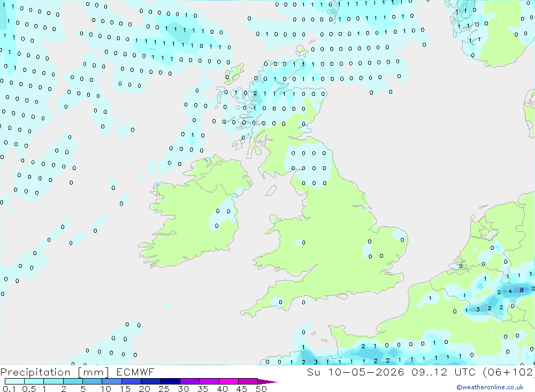Click the '25' legend scale label
This screenshot has width=535, height=392.
[164, 389]
